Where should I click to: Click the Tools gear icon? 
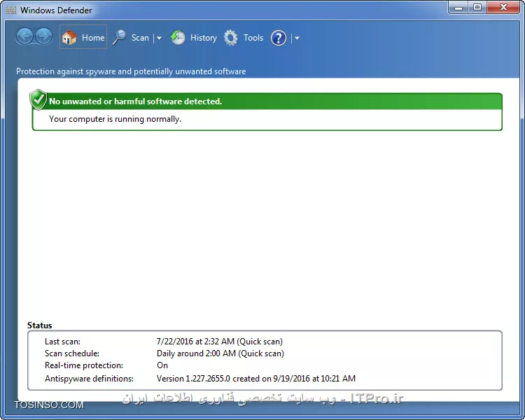[x=231, y=38]
